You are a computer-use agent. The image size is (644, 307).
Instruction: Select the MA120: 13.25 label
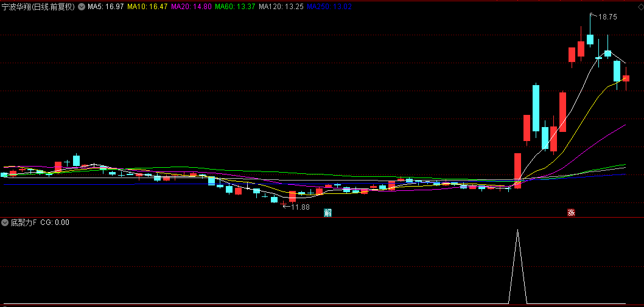click(x=281, y=7)
